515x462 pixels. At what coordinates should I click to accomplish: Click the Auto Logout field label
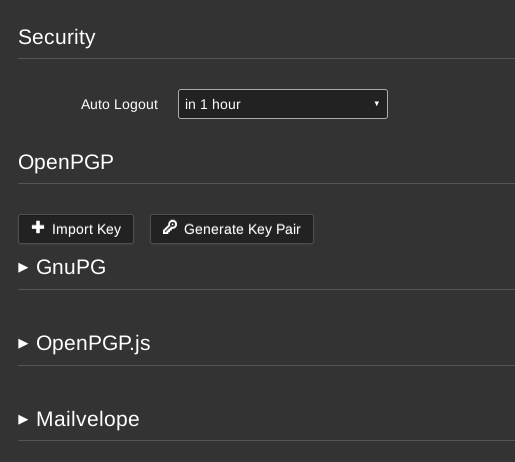pos(119,104)
